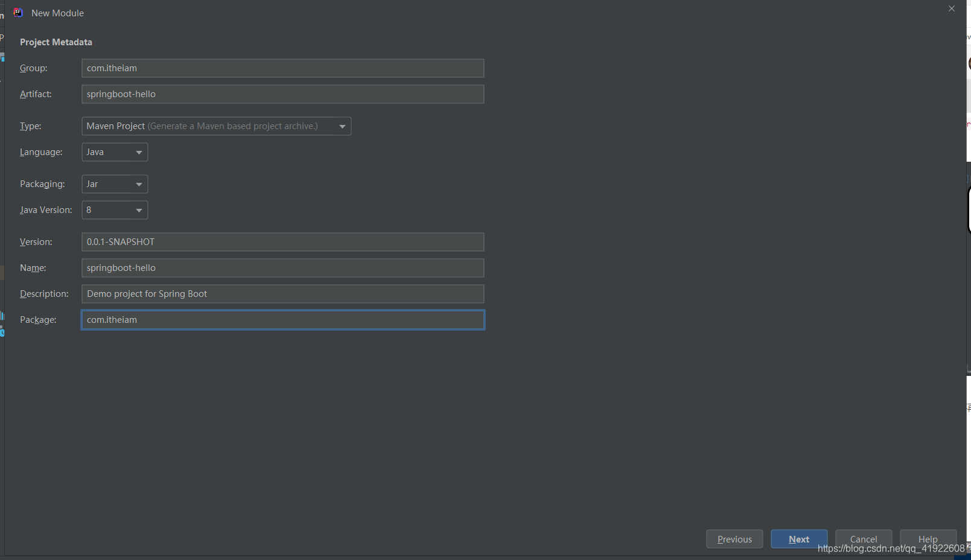This screenshot has width=971, height=560.
Task: Focus the Description input field
Action: coord(282,294)
